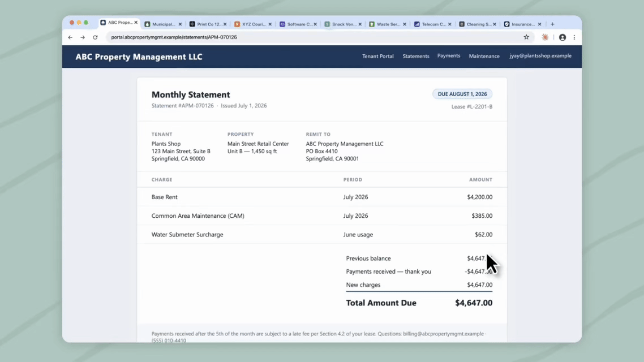644x362 pixels.
Task: Close the Snack Ven... tab
Action: click(x=360, y=24)
